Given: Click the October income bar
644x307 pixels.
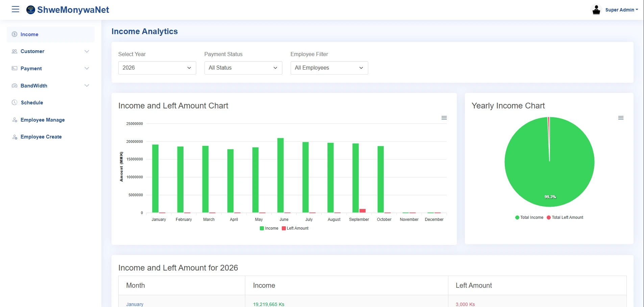Looking at the screenshot, I should [x=380, y=179].
